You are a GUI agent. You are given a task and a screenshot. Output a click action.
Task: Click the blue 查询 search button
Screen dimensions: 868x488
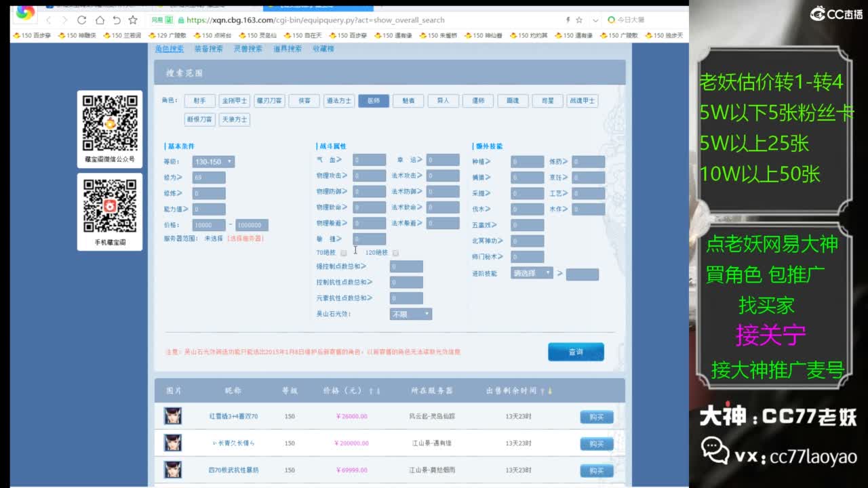point(576,352)
